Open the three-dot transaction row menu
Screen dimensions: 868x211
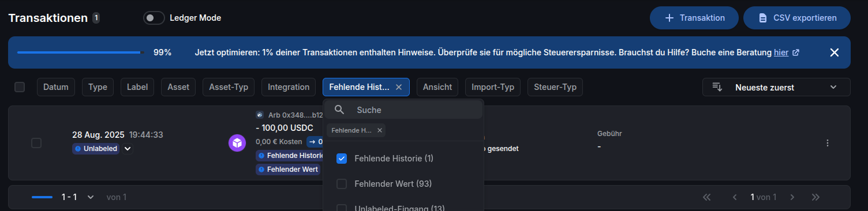pyautogui.click(x=828, y=143)
